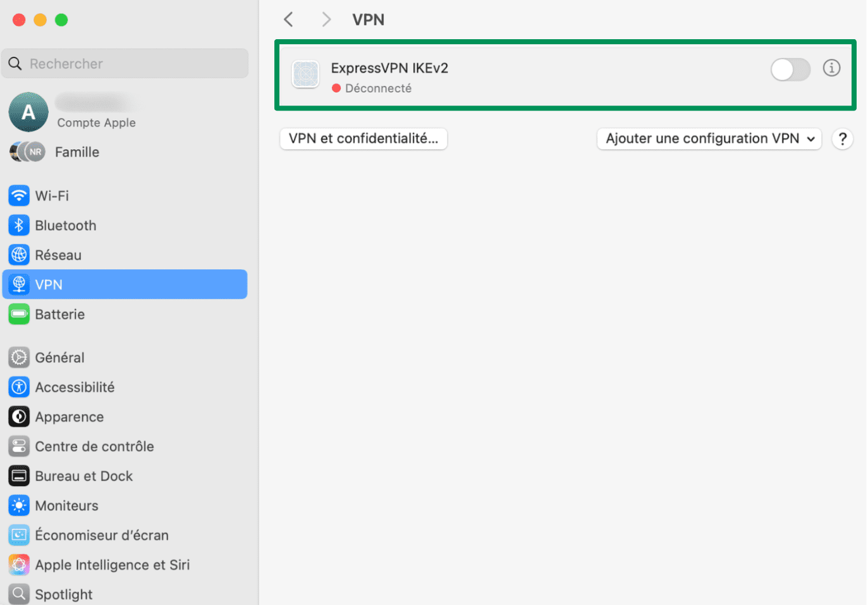The height and width of the screenshot is (605, 868).
Task: Open Apple Intelligence et Siri settings
Action: point(113,565)
